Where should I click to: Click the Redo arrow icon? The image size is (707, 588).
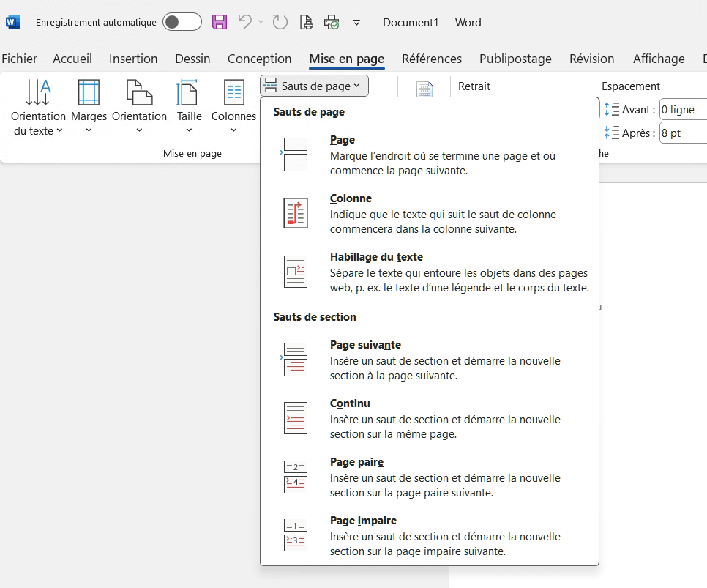click(280, 22)
